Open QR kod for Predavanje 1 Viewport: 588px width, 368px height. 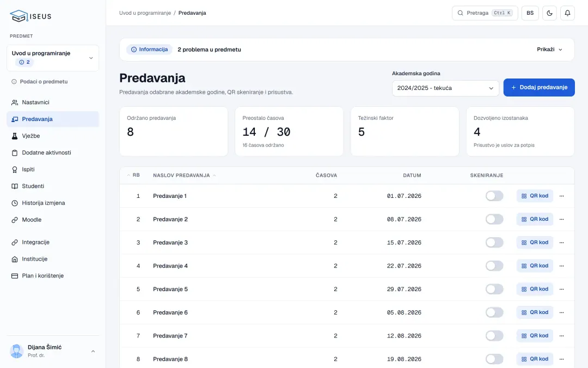pos(535,196)
